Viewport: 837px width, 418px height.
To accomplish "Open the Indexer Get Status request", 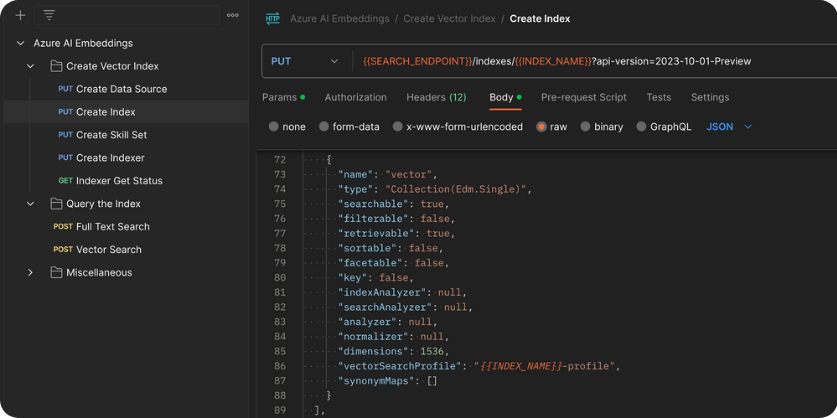I will [x=119, y=181].
